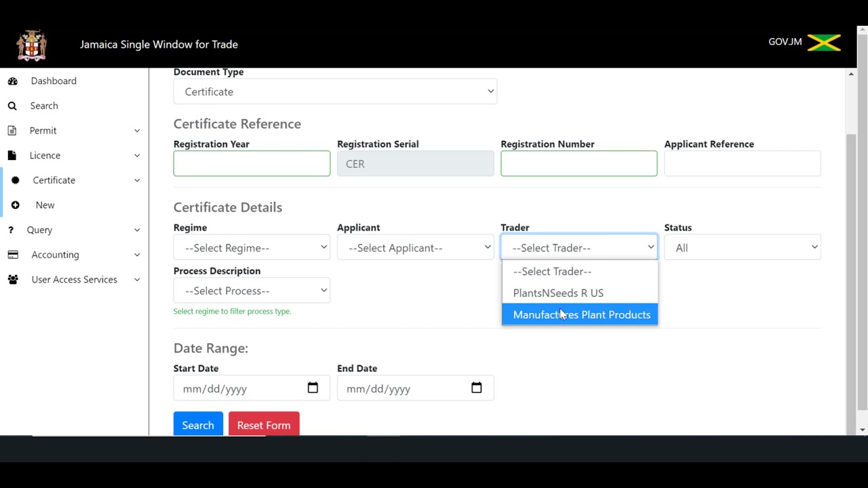Click the User Access Services people icon

[13, 279]
